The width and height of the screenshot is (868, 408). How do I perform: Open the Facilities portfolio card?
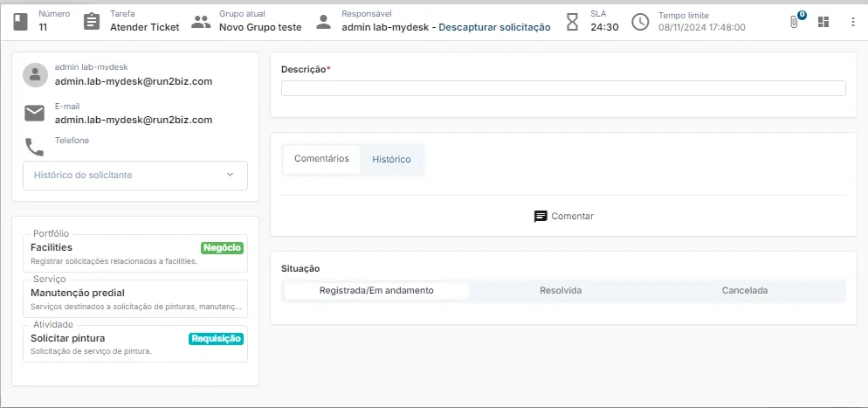pyautogui.click(x=135, y=252)
